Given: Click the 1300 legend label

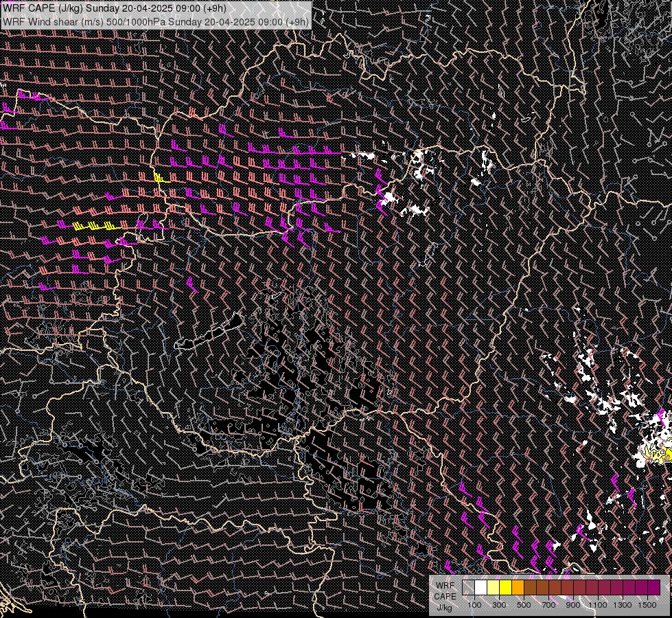Looking at the screenshot, I should click(x=623, y=605).
